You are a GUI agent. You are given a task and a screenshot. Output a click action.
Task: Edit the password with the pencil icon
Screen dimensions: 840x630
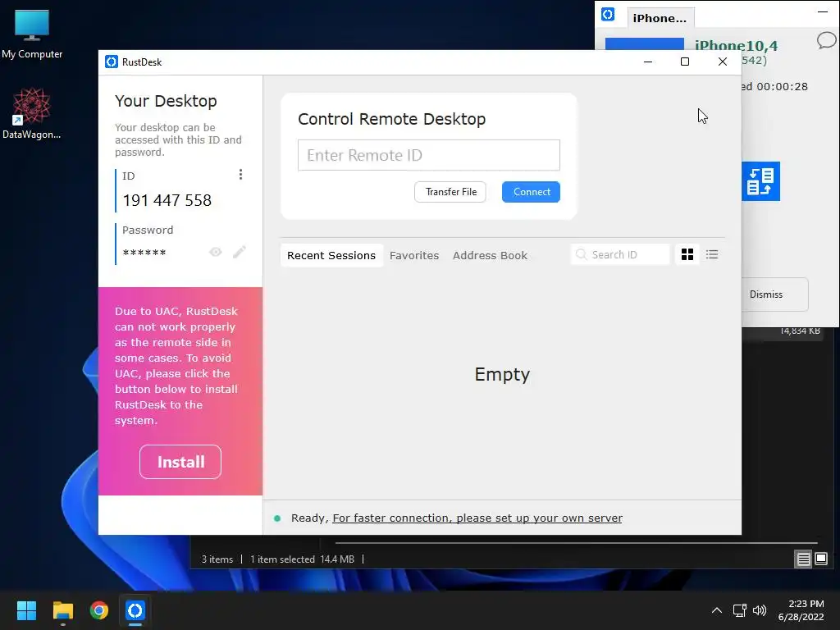(x=240, y=252)
